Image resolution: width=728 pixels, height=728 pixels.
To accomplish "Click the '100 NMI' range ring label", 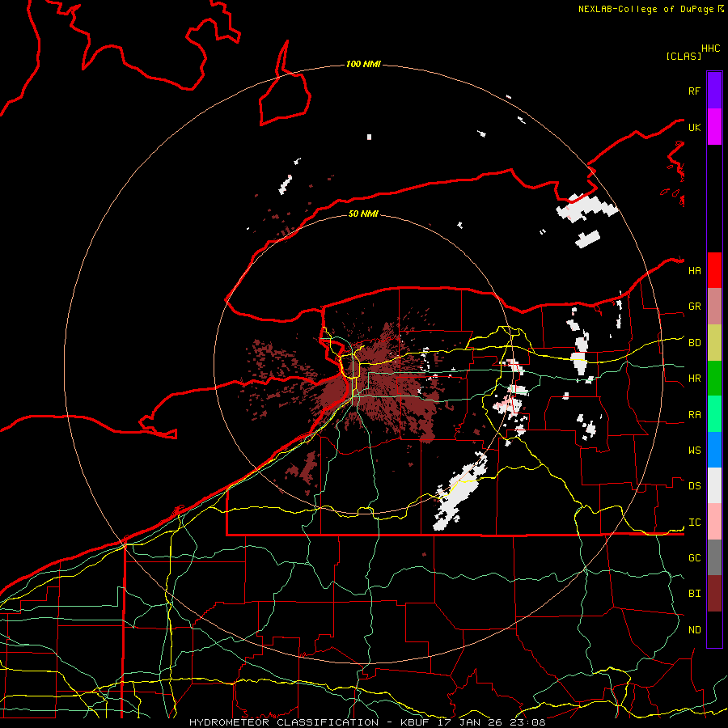I will click(x=363, y=64).
